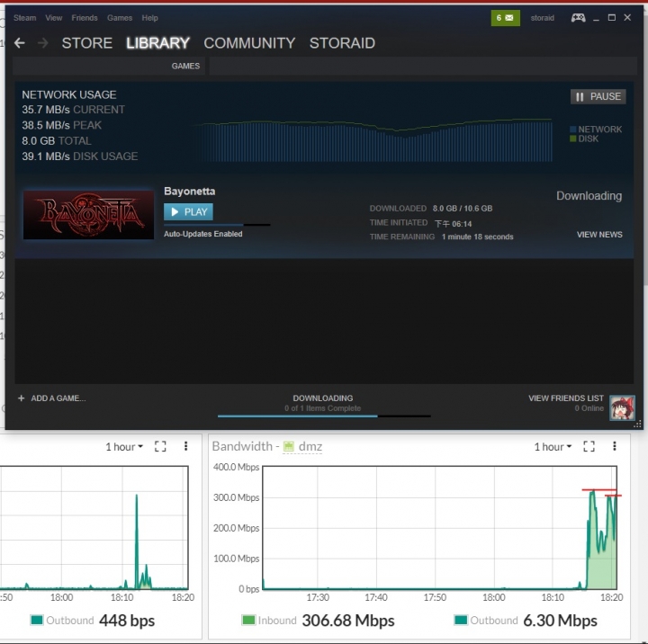This screenshot has width=648, height=644.
Task: Toggle Outbound series in left chart legend
Action: (x=62, y=621)
